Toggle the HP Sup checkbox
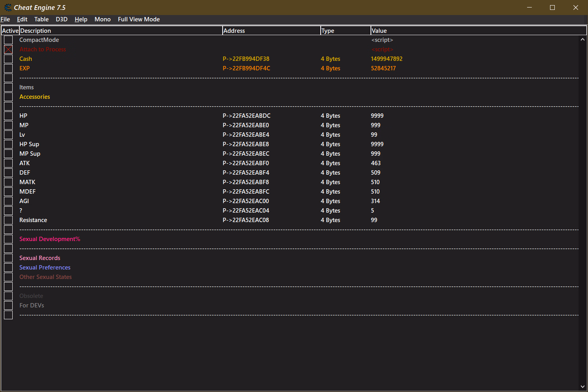588x392 pixels. click(x=8, y=144)
